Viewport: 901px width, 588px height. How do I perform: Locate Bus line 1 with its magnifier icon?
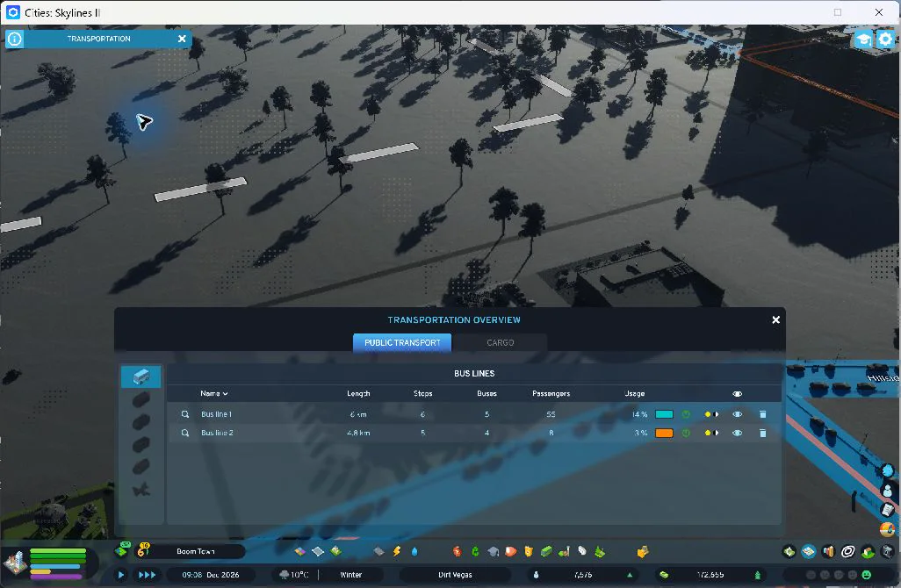point(185,414)
